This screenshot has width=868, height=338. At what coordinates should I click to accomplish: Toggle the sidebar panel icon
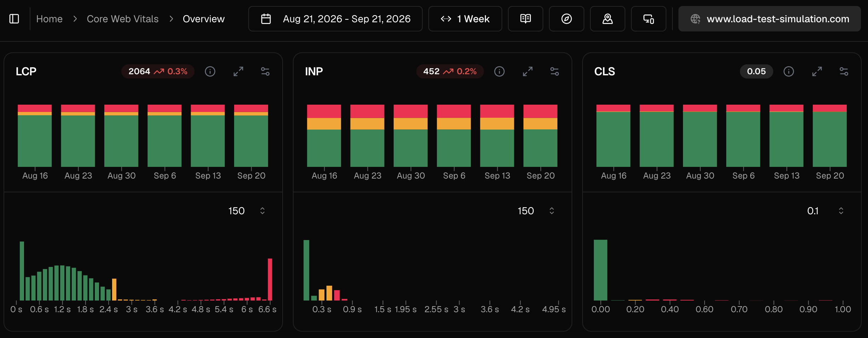14,19
